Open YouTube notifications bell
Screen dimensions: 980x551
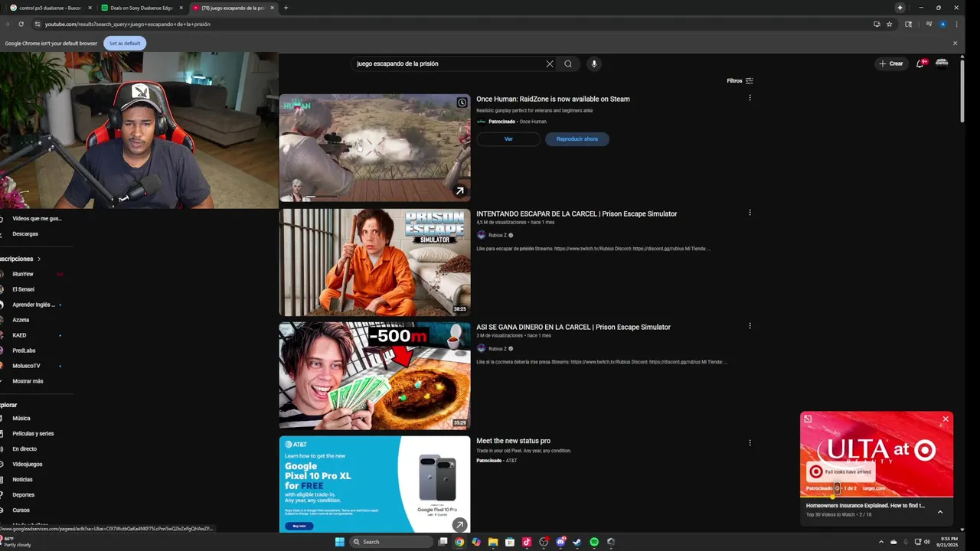920,64
